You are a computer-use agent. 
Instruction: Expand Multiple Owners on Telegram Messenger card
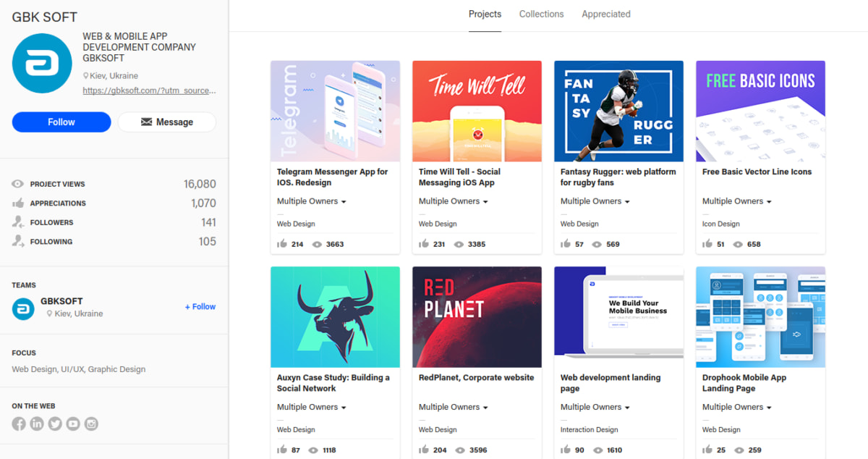coord(312,201)
